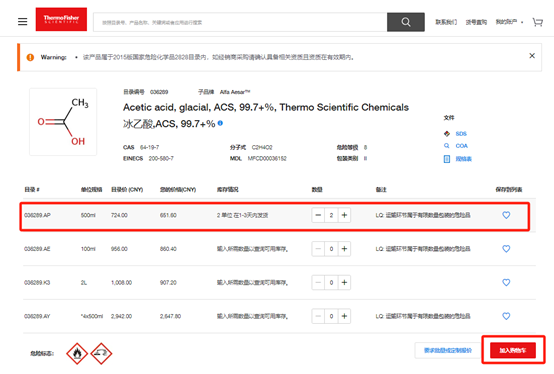Click your price 907.20
Image resolution: width=554 pixels, height=374 pixels.
click(168, 283)
